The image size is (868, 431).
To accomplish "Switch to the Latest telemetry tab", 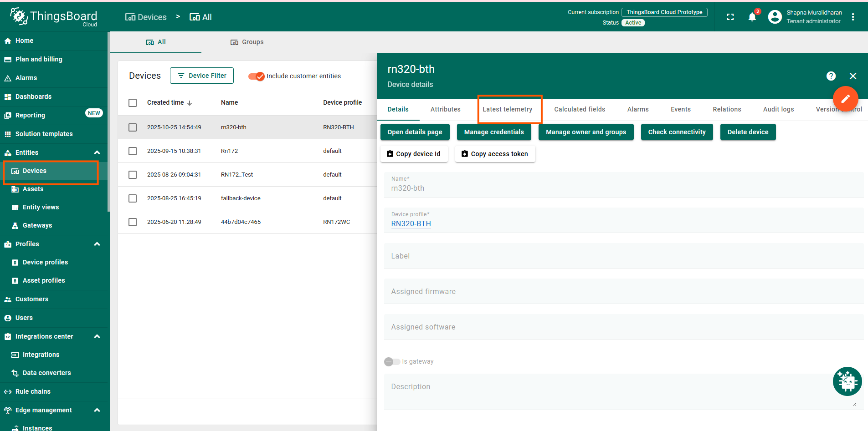I will coord(507,109).
